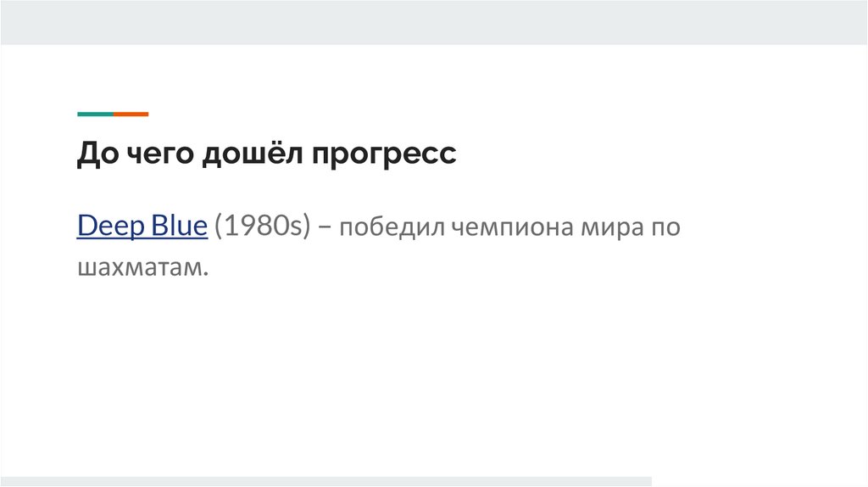Click the word "по" ending the first line
The width and height of the screenshot is (868, 487).
665,228
